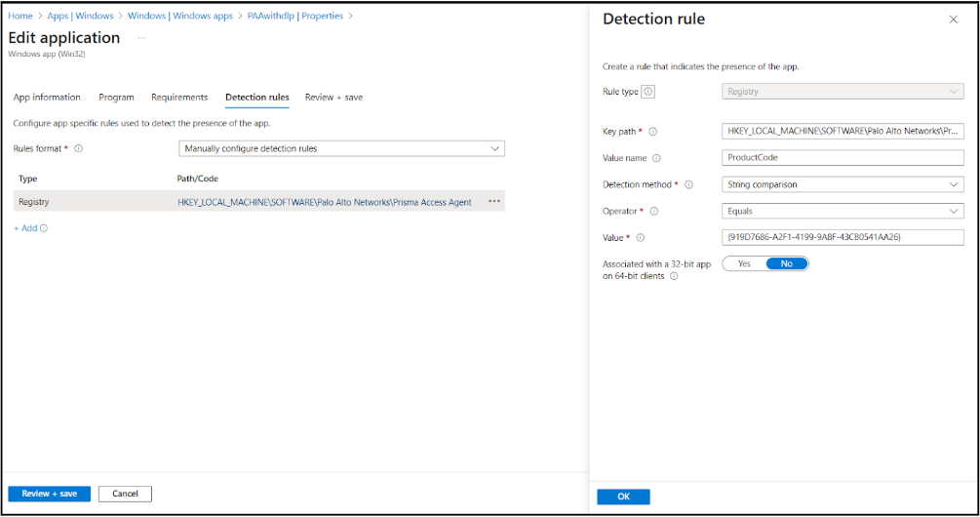Image resolution: width=980 pixels, height=517 pixels.
Task: Click into the Value name field
Action: (x=843, y=158)
